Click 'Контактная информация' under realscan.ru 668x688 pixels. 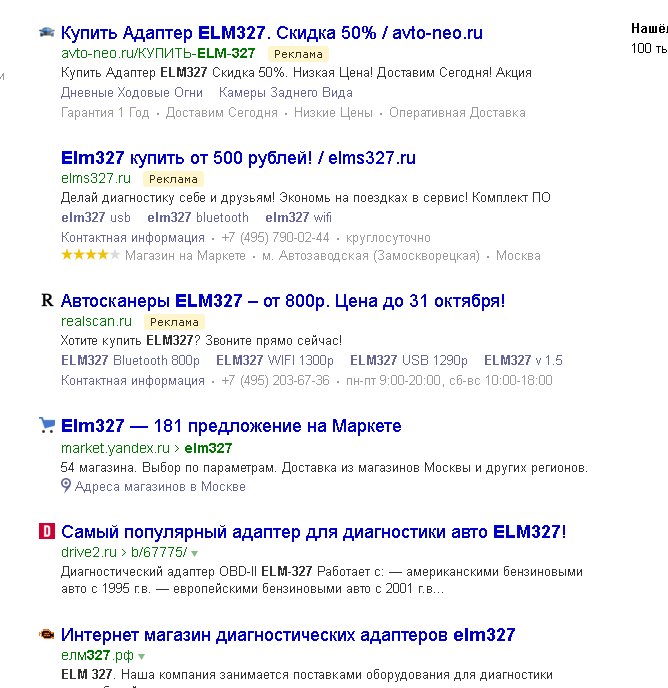point(133,380)
